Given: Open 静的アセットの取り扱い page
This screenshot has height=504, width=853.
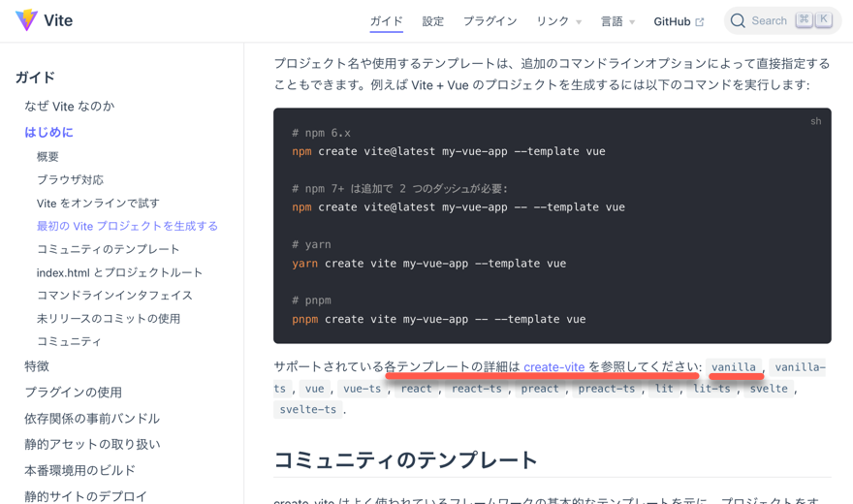Looking at the screenshot, I should (x=92, y=444).
